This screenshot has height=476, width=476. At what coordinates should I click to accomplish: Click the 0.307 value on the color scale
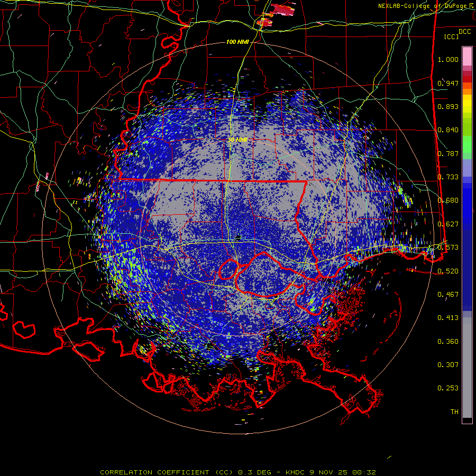point(448,365)
